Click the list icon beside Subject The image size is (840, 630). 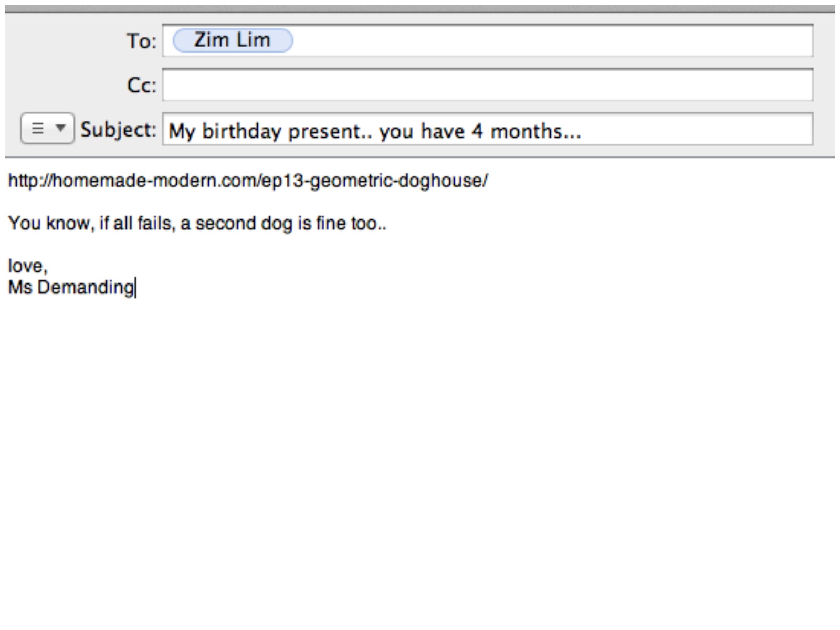[x=37, y=129]
